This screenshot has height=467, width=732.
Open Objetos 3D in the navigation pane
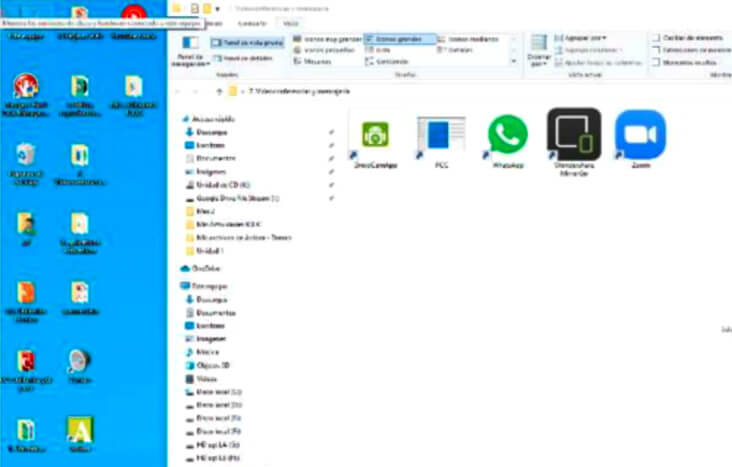click(x=208, y=365)
